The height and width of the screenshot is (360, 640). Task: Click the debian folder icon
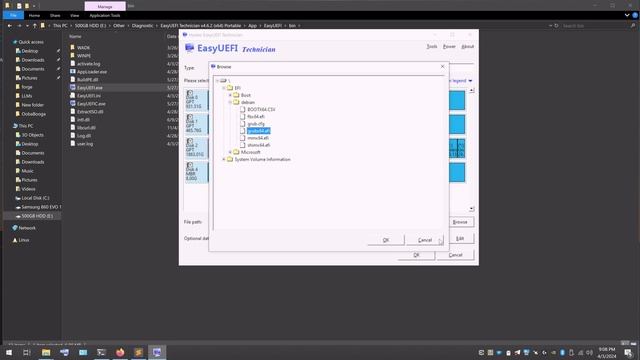click(x=236, y=102)
